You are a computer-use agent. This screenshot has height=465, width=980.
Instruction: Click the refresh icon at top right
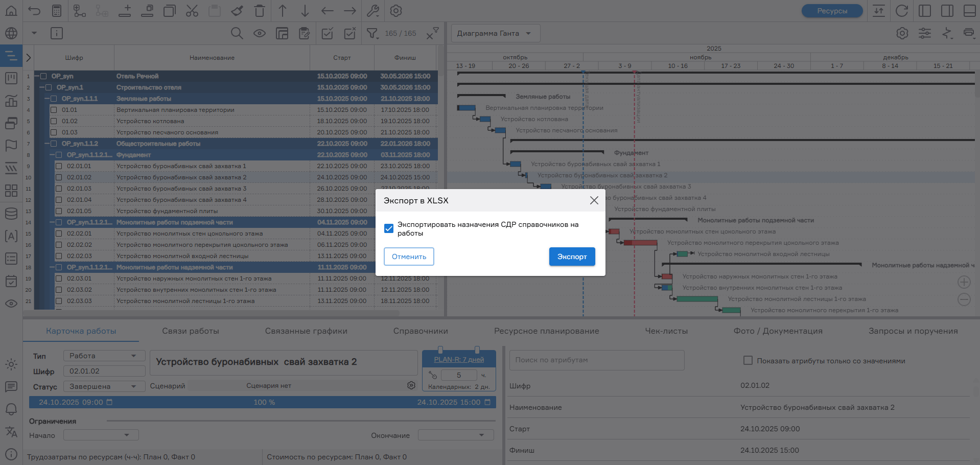[x=902, y=11]
